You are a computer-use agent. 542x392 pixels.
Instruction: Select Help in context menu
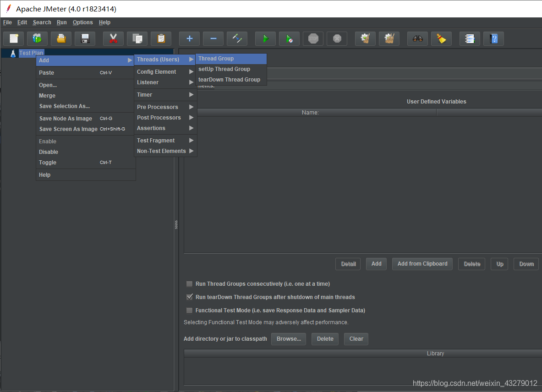point(85,175)
